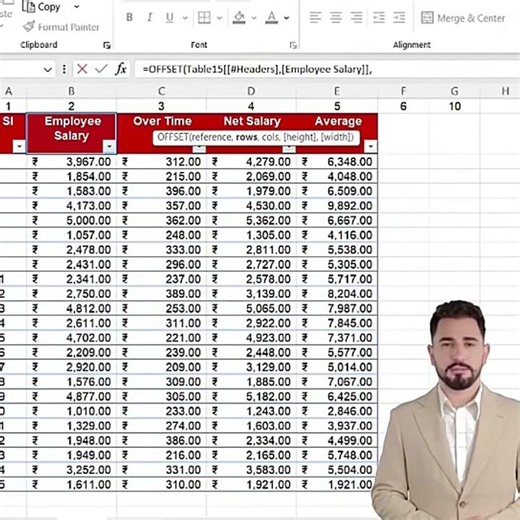Open the SI column filter dropdown
Viewport: 520px width, 520px height.
[19, 146]
